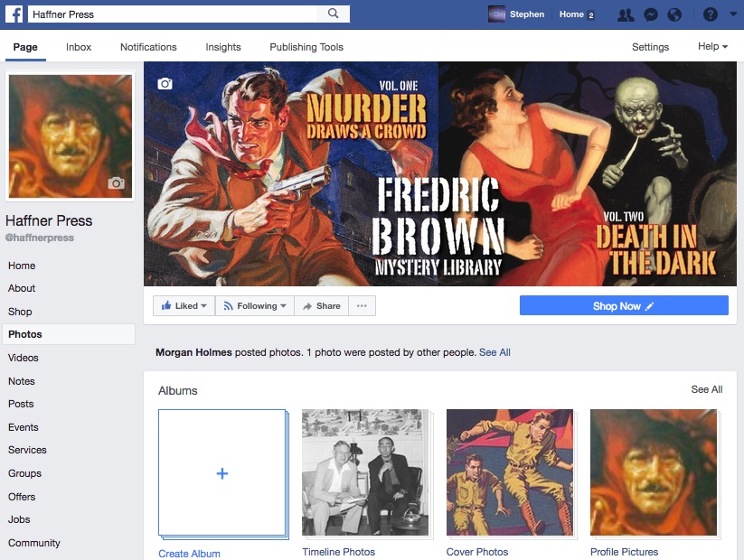This screenshot has width=744, height=560.
Task: Select Shop in the left sidebar
Action: [20, 312]
